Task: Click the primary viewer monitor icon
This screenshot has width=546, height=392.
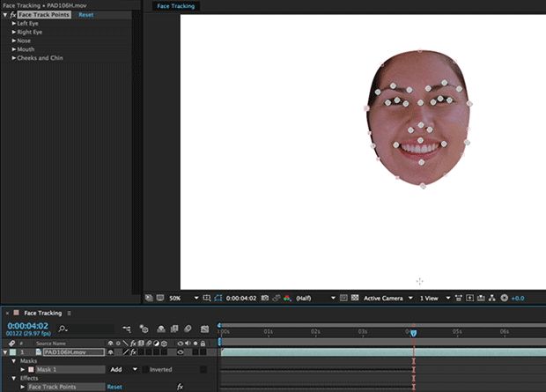Action: [160, 298]
